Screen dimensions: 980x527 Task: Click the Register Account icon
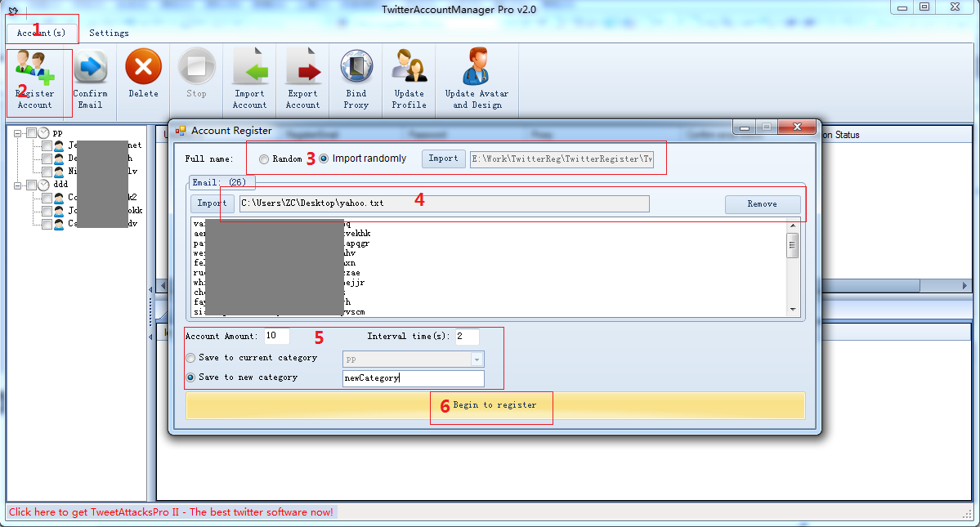[x=35, y=69]
